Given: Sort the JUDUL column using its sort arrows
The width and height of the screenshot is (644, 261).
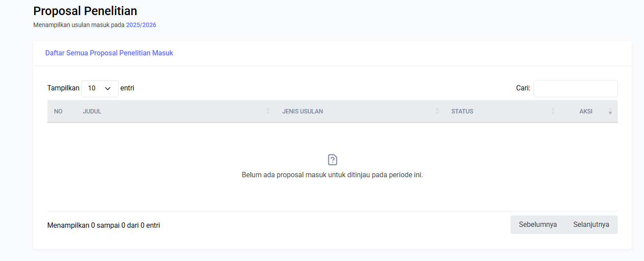Looking at the screenshot, I should coord(268,111).
